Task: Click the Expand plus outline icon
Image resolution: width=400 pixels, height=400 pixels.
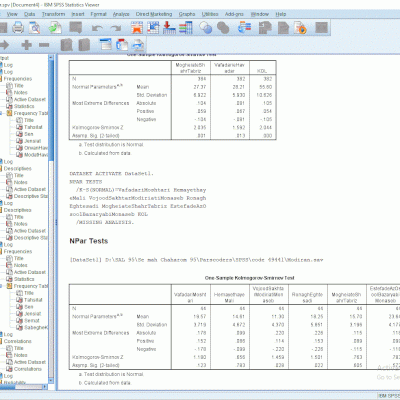Action: tap(26, 45)
